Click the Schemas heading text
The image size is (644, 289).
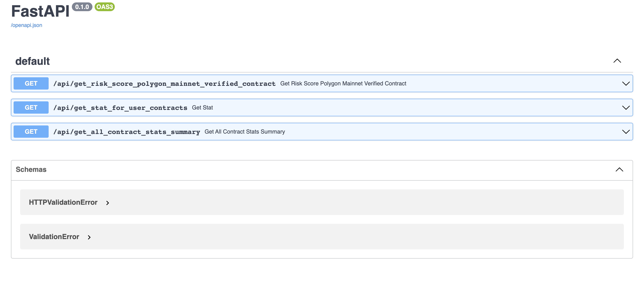click(x=31, y=170)
